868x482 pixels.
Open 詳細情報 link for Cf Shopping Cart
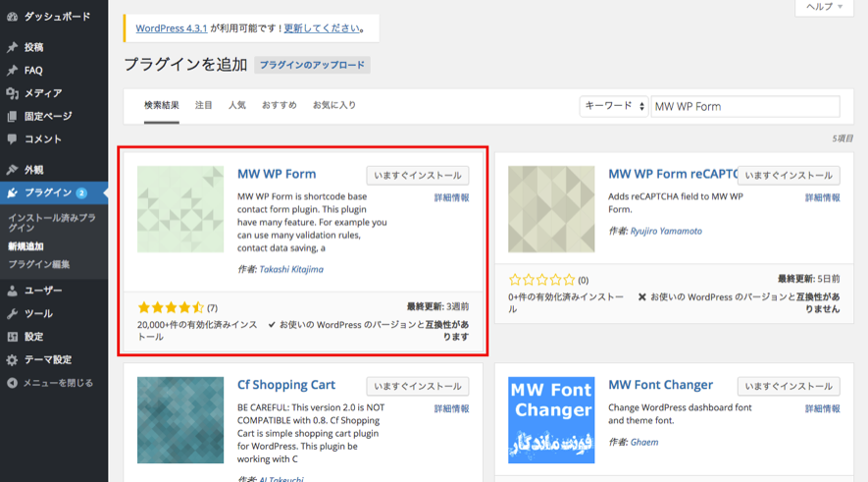pos(451,408)
